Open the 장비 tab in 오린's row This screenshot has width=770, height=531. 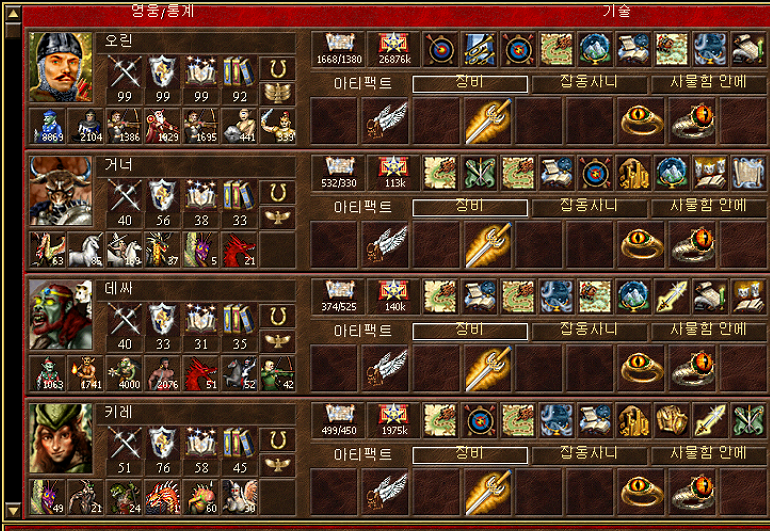pyautogui.click(x=470, y=84)
